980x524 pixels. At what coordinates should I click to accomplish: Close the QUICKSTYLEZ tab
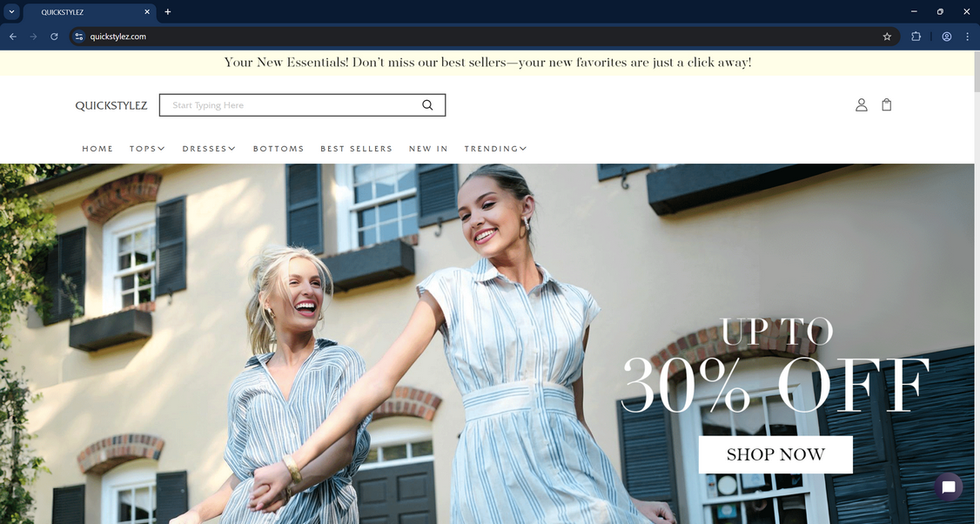147,12
